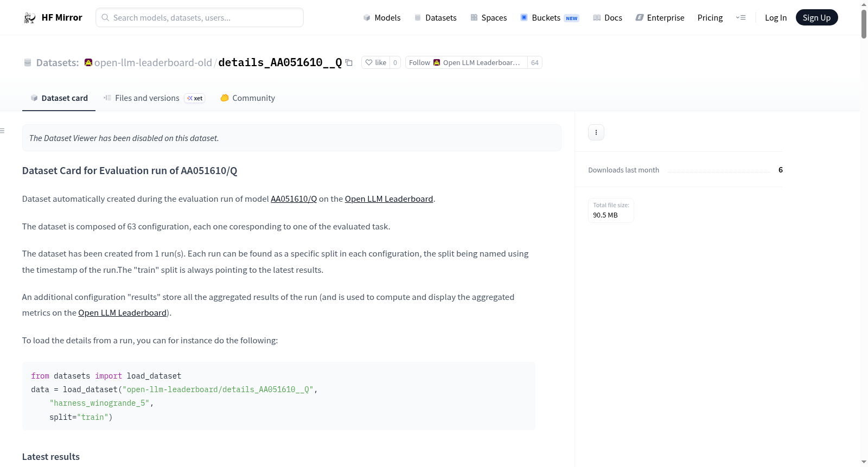The width and height of the screenshot is (868, 467).
Task: Open the Models page
Action: coord(382,18)
